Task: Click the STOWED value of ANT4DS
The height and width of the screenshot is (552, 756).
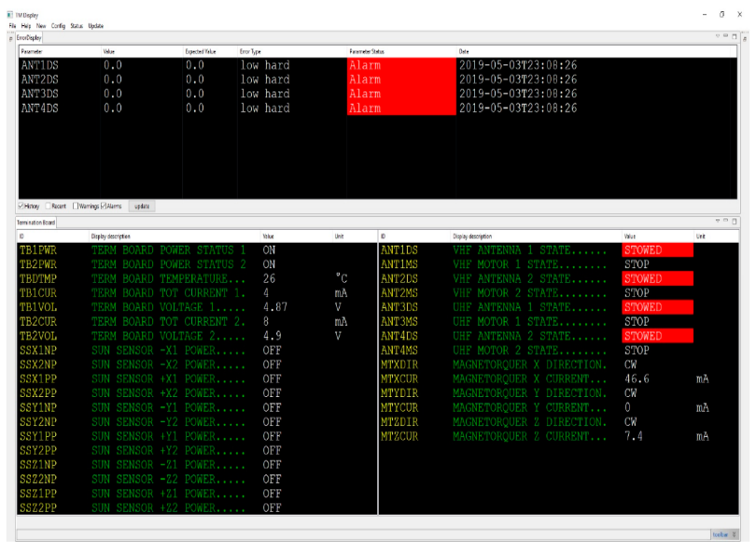Action: click(658, 336)
